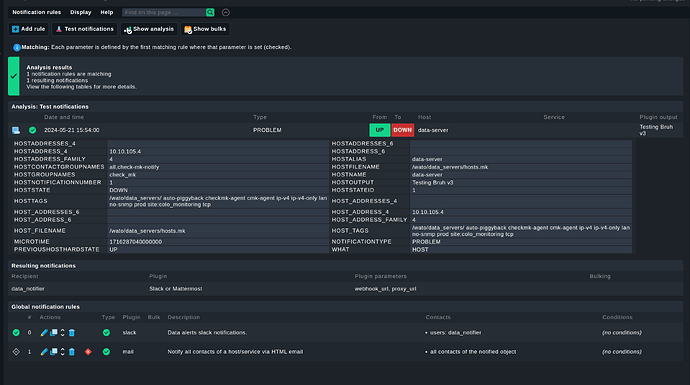Image resolution: width=690 pixels, height=385 pixels.
Task: Click description Data alerts slack notifications.
Action: pyautogui.click(x=207, y=333)
